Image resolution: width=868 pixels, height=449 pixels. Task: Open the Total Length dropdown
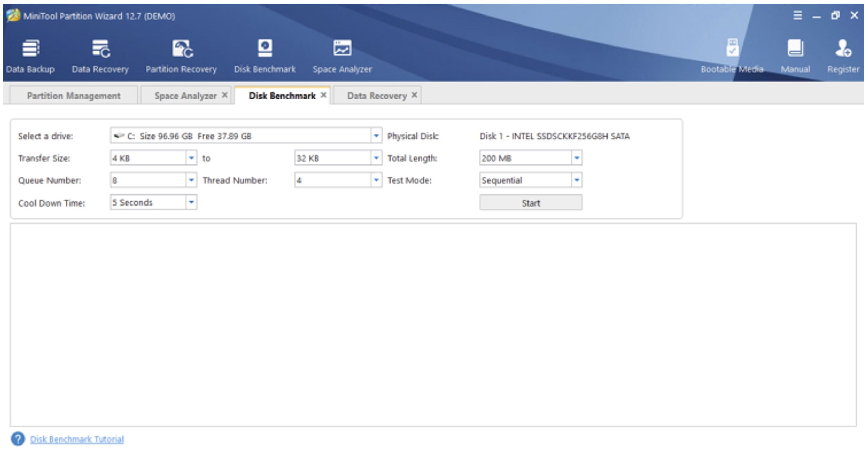[x=576, y=158]
